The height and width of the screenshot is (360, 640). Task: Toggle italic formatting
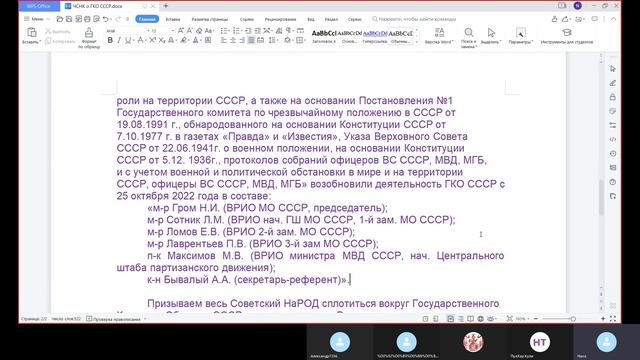coord(119,40)
